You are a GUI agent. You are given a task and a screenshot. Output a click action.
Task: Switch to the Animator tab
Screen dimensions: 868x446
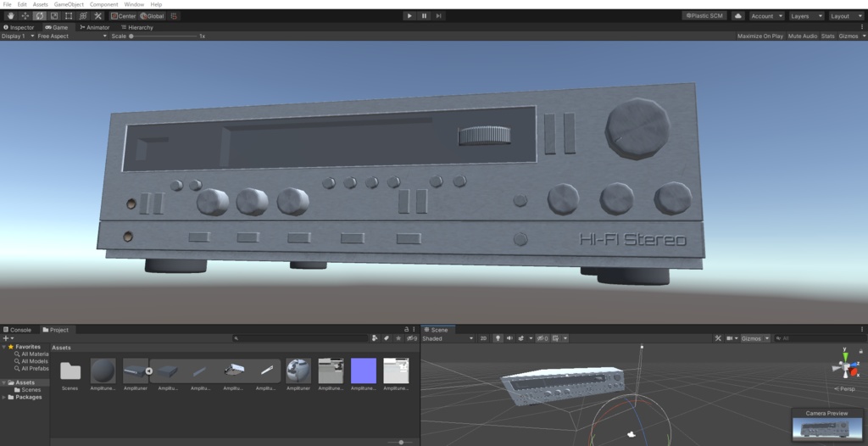pos(95,27)
